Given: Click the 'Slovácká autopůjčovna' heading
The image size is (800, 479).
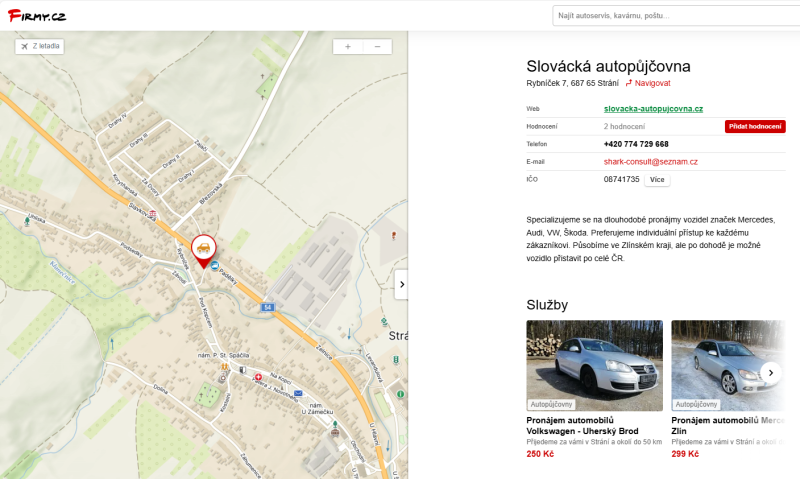Looking at the screenshot, I should [608, 66].
